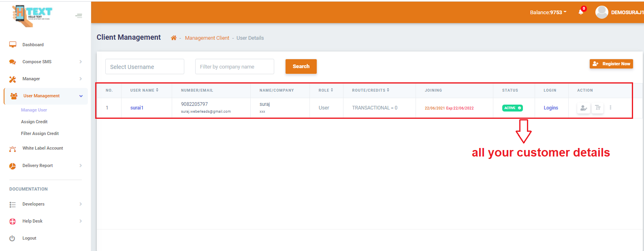Image resolution: width=644 pixels, height=251 pixels.
Task: Click the edit user icon for surai1
Action: [583, 108]
